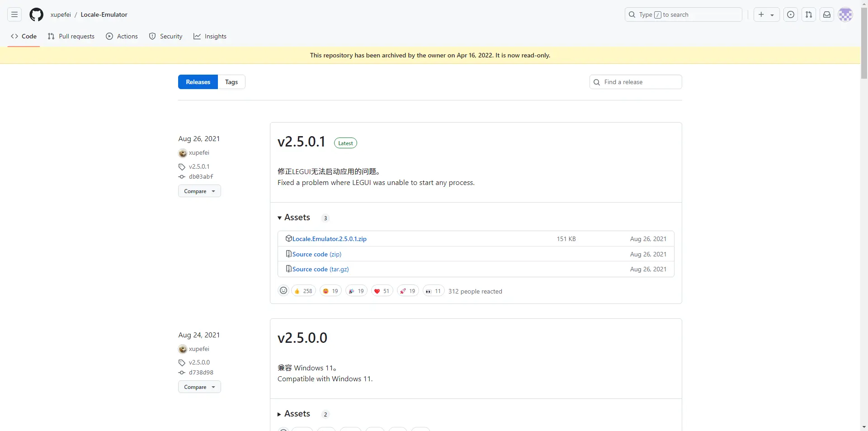Open the v2.5.0.0 release title
The height and width of the screenshot is (431, 868).
pos(302,338)
